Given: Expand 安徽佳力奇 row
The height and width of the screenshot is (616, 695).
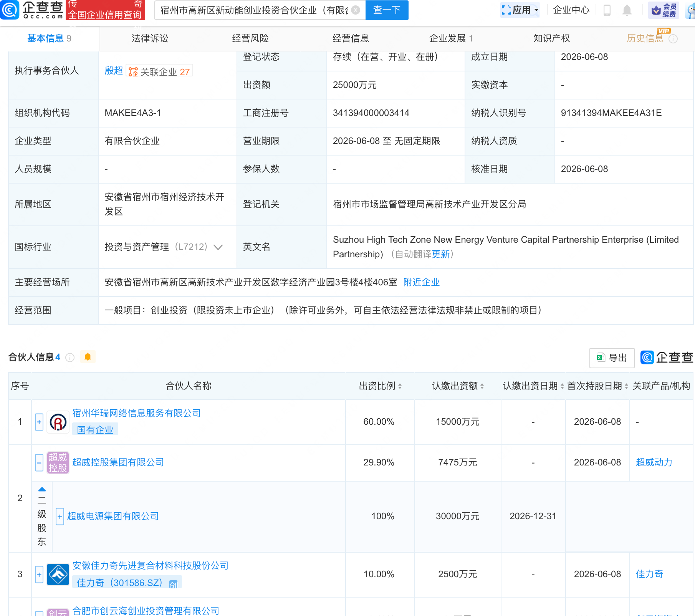Looking at the screenshot, I should coord(39,575).
